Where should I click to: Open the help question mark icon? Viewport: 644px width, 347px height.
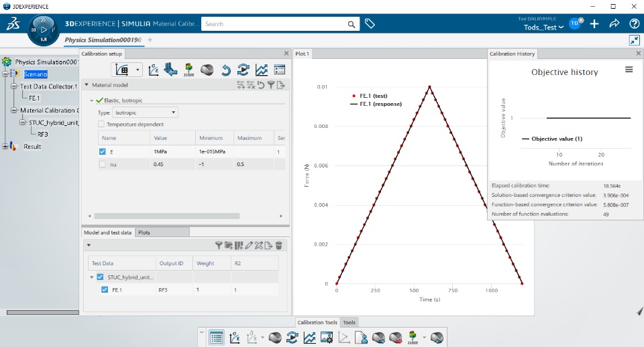(634, 24)
